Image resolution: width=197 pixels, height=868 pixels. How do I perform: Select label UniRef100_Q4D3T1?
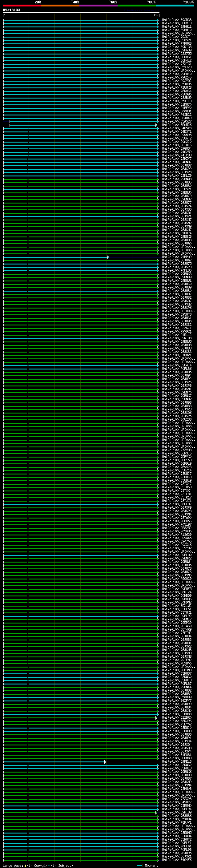[x=176, y=132]
